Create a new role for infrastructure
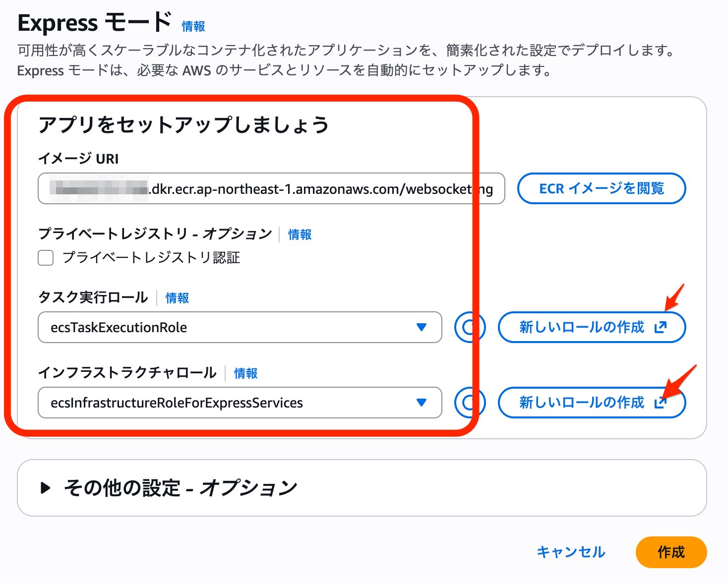This screenshot has height=583, width=728. [592, 403]
